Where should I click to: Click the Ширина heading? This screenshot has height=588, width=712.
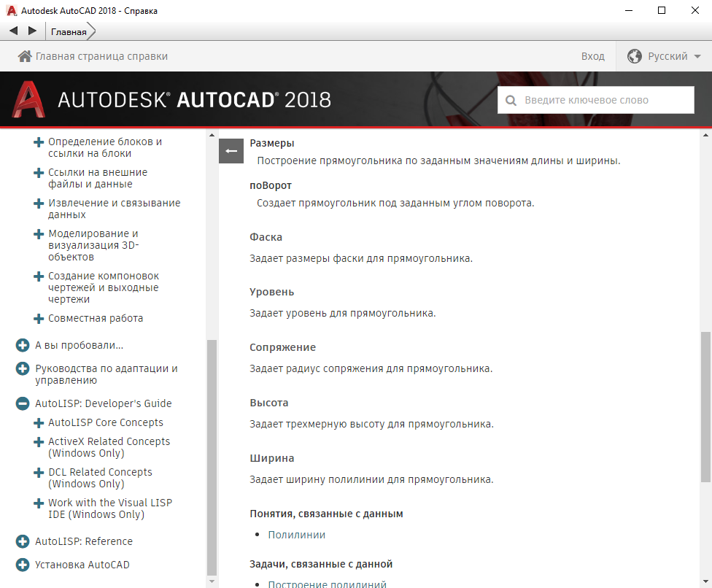(x=271, y=458)
